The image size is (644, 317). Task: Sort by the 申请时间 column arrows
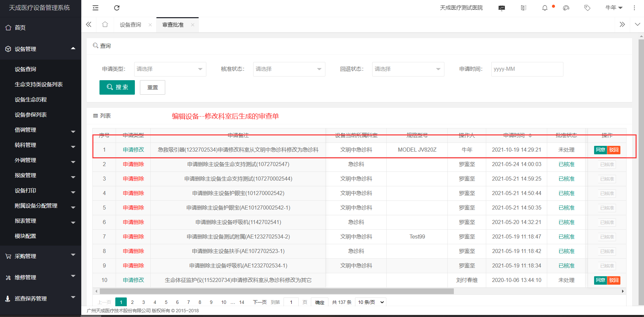530,135
